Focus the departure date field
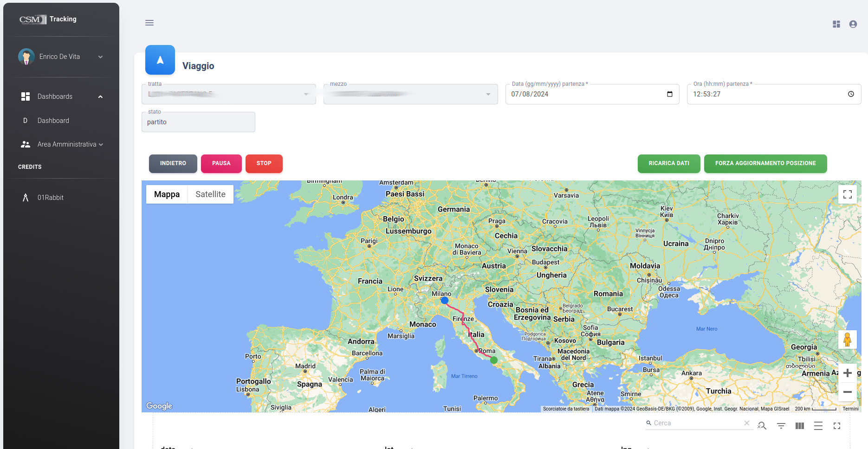Image resolution: width=868 pixels, height=449 pixels. pos(592,94)
